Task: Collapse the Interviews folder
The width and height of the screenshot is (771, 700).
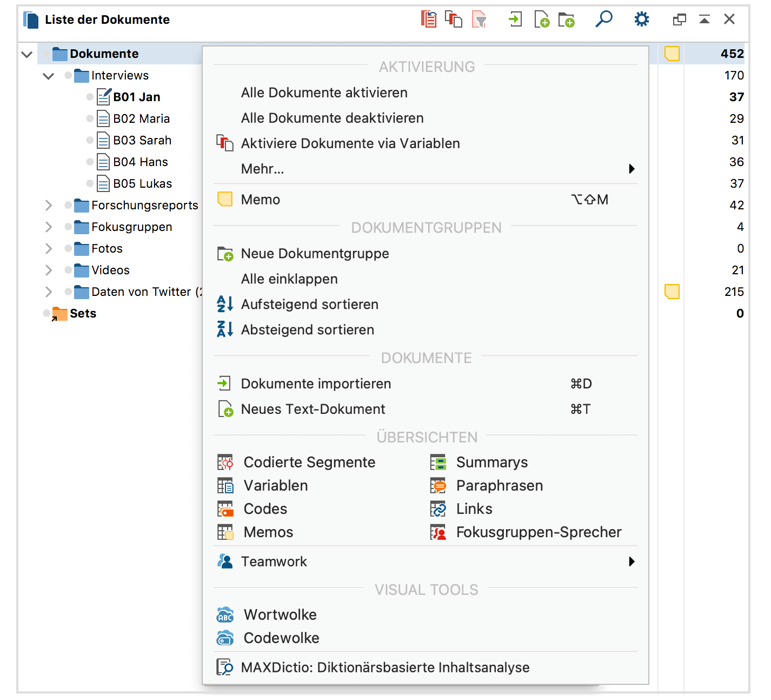Action: coord(48,76)
